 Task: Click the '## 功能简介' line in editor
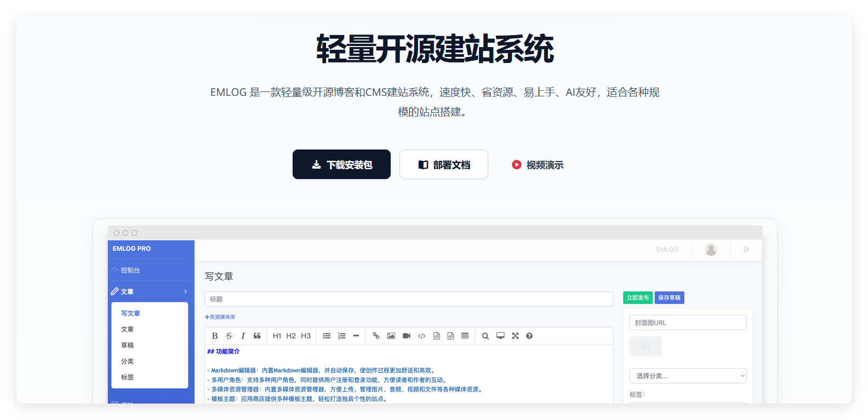tap(224, 352)
